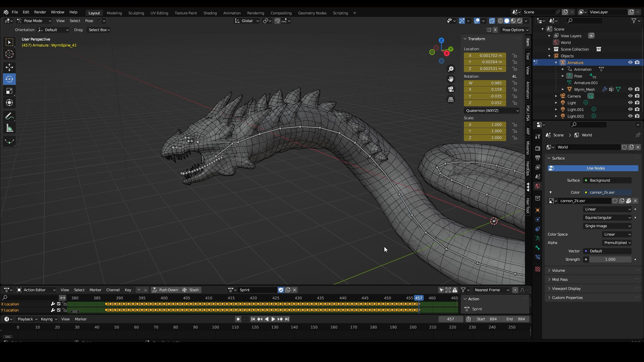Activate the Rotate tool
This screenshot has width=644, height=362.
tap(9, 79)
